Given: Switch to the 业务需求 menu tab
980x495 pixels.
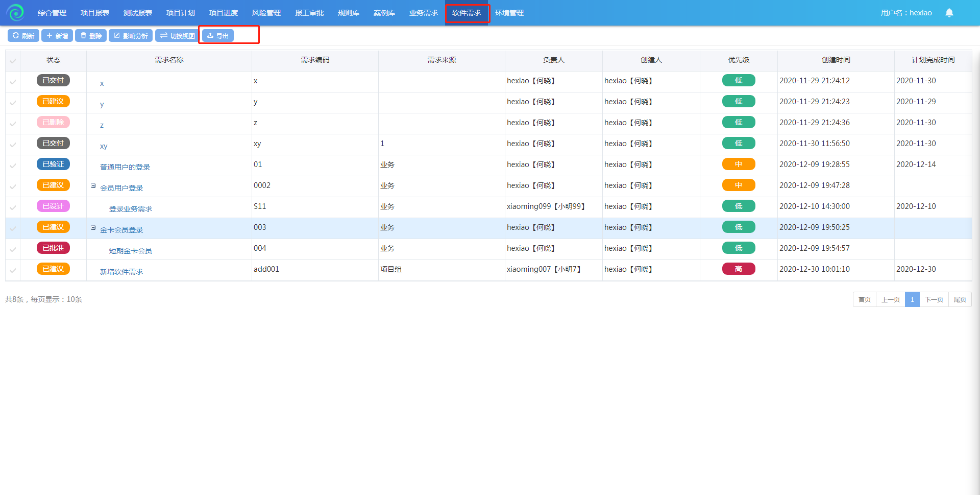Looking at the screenshot, I should click(423, 13).
